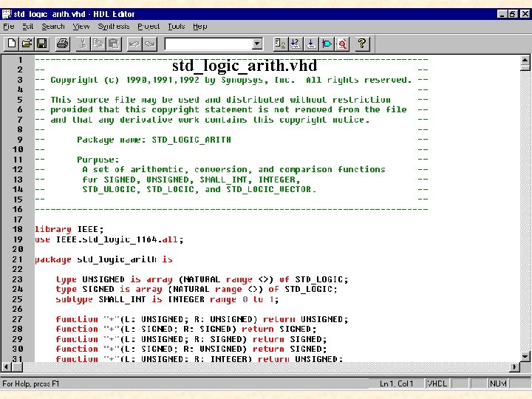Click inside the toolbar combo box field
532x399 pixels.
click(x=208, y=44)
